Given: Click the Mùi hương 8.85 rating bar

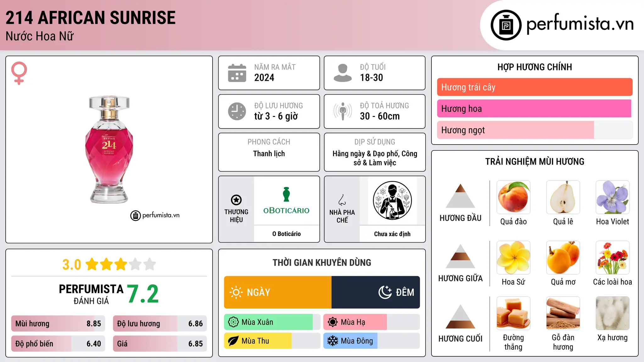Looking at the screenshot, I should click(58, 324).
